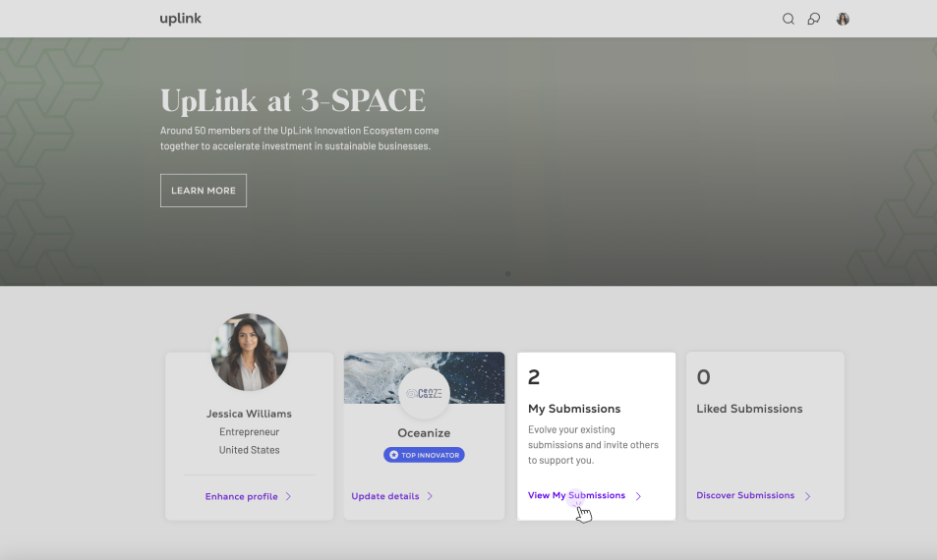Screen dimensions: 937x560
Task: Click the user avatar in top bar
Action: click(843, 19)
